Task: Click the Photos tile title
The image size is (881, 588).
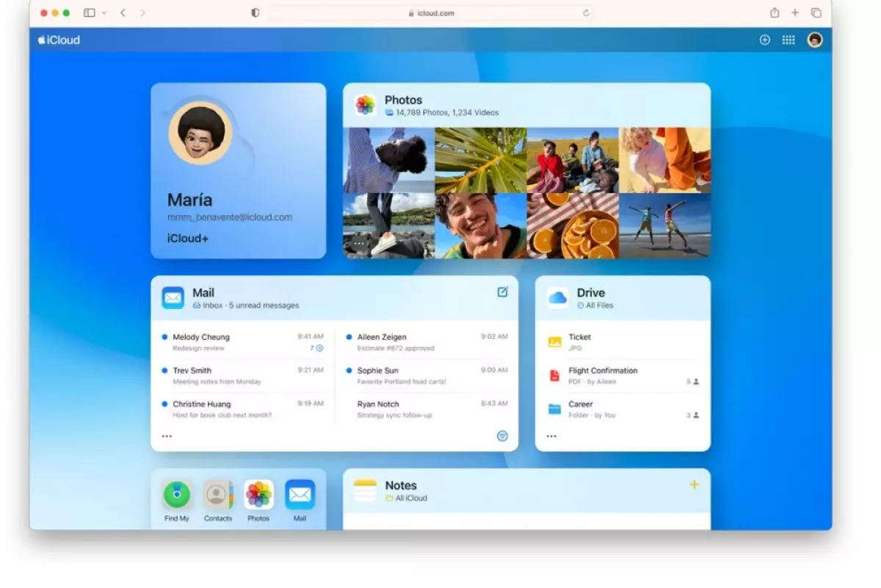Action: pyautogui.click(x=404, y=100)
